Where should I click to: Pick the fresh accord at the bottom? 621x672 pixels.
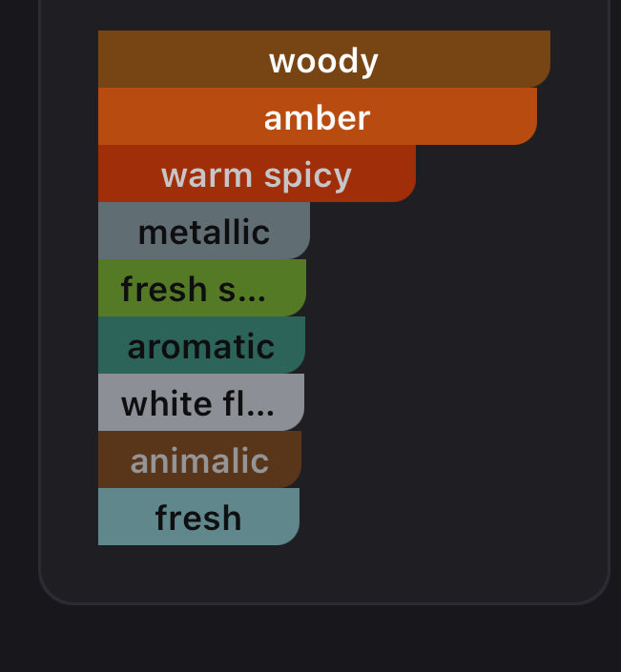coord(198,517)
